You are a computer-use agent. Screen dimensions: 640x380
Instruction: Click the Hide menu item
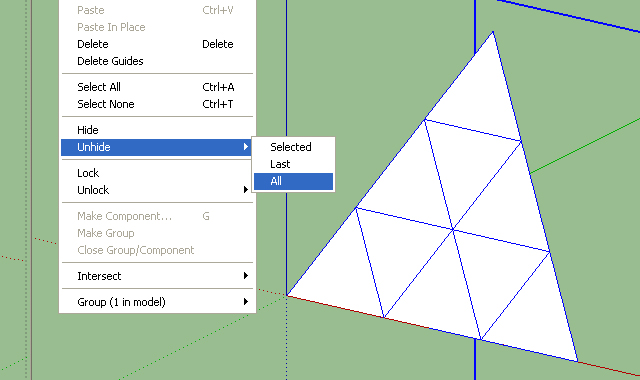[157, 130]
